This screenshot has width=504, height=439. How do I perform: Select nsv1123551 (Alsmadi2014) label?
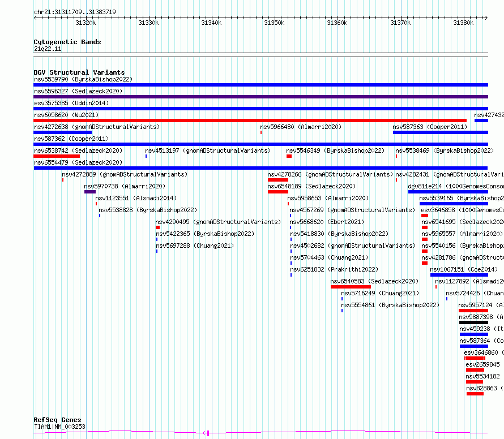[x=136, y=198]
